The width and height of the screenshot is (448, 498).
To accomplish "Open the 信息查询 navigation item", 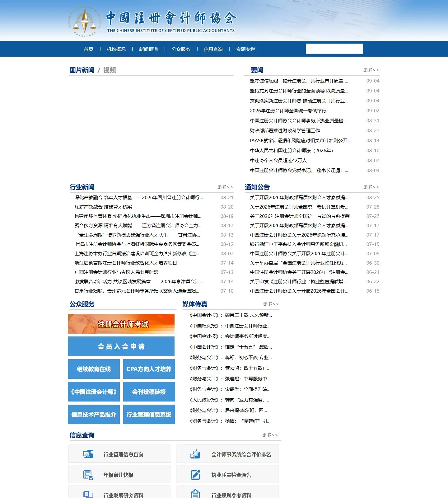I will pyautogui.click(x=213, y=49).
